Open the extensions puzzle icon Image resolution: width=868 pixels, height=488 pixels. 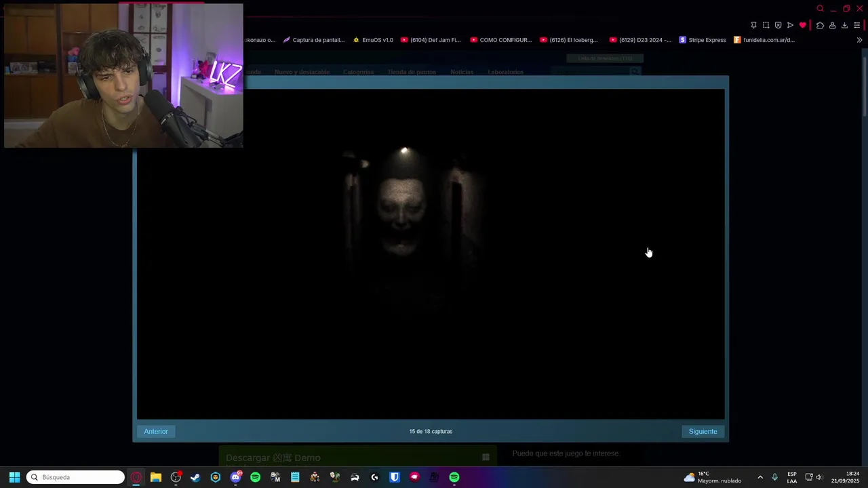click(820, 25)
